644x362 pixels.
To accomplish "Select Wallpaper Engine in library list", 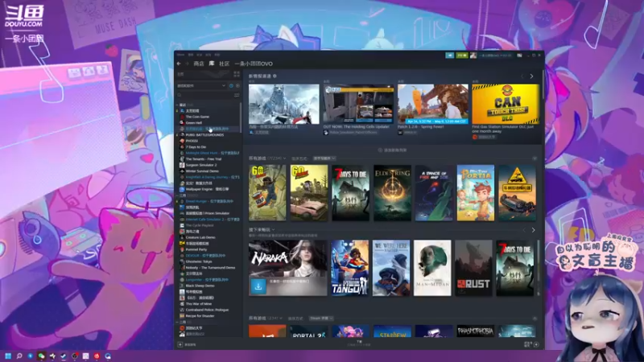I will (207, 189).
